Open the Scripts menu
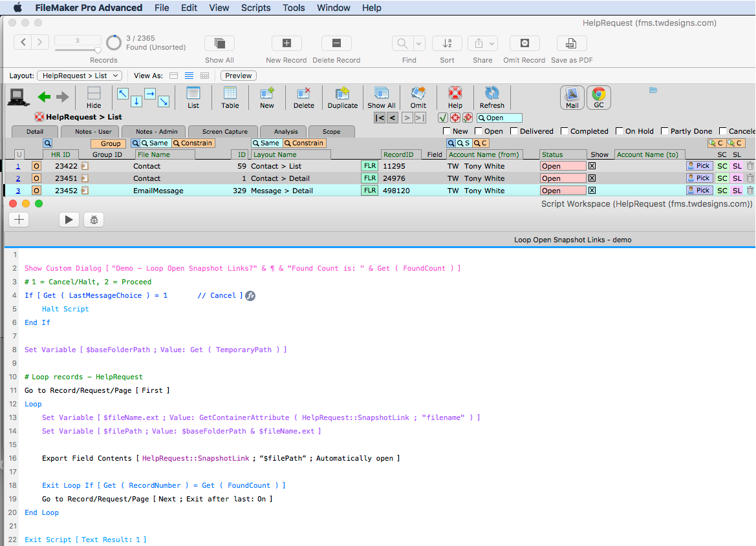The image size is (756, 546). (255, 8)
